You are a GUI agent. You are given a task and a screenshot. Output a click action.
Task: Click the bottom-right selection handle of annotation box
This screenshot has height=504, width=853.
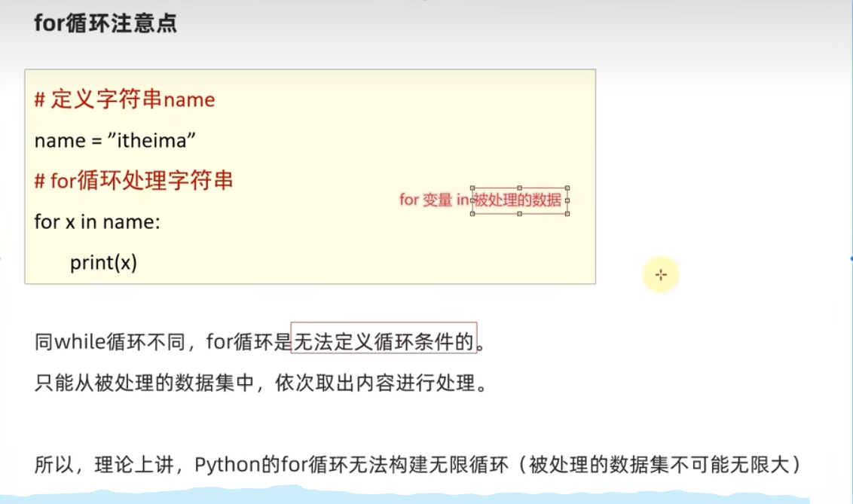(x=567, y=214)
